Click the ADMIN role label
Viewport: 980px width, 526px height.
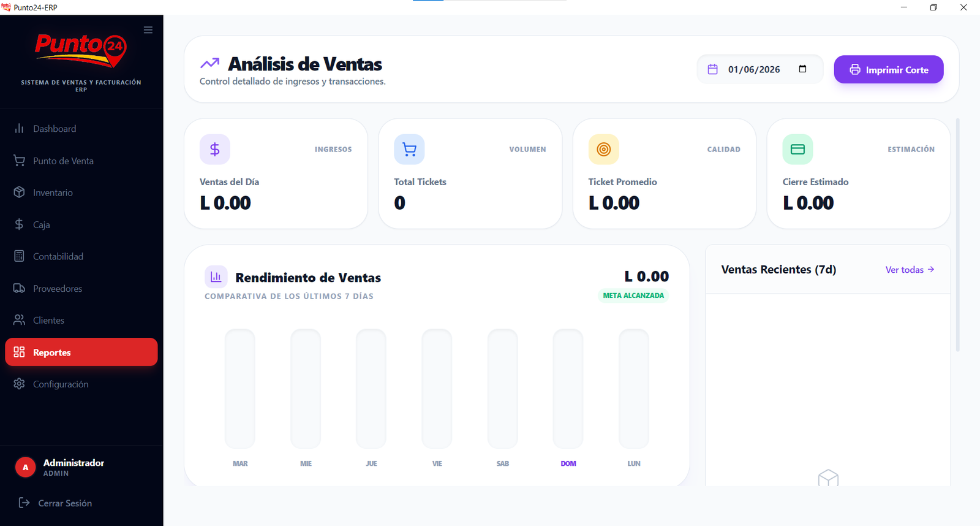56,473
